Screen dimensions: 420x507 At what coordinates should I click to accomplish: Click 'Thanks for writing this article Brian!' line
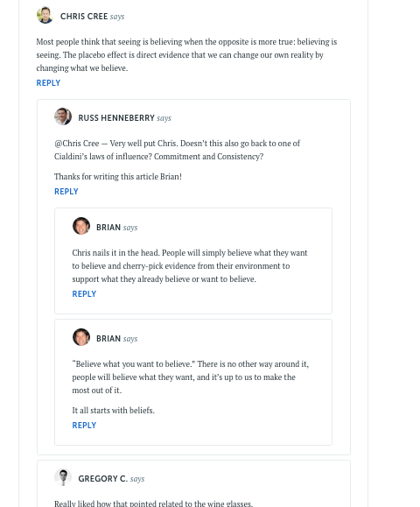click(118, 177)
